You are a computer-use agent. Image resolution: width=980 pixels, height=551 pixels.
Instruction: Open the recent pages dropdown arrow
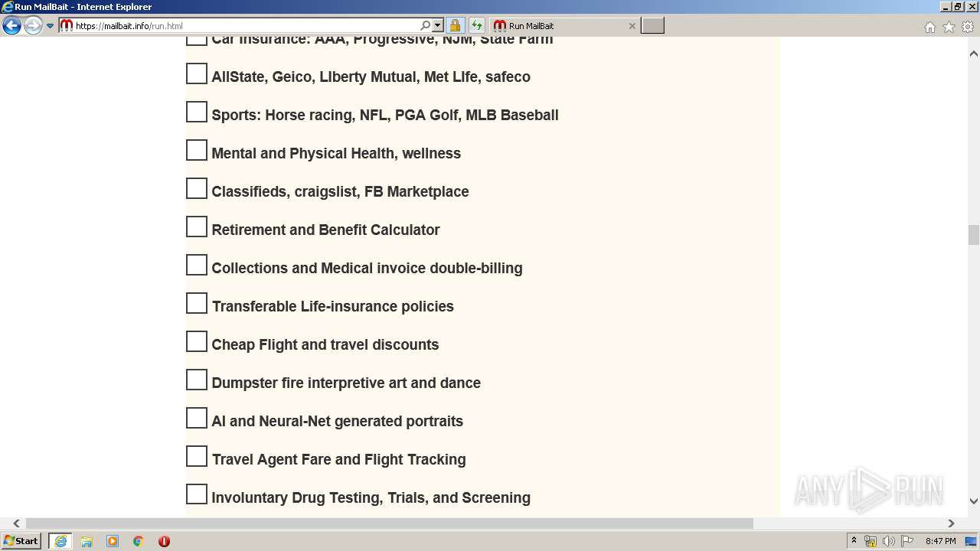[51, 26]
